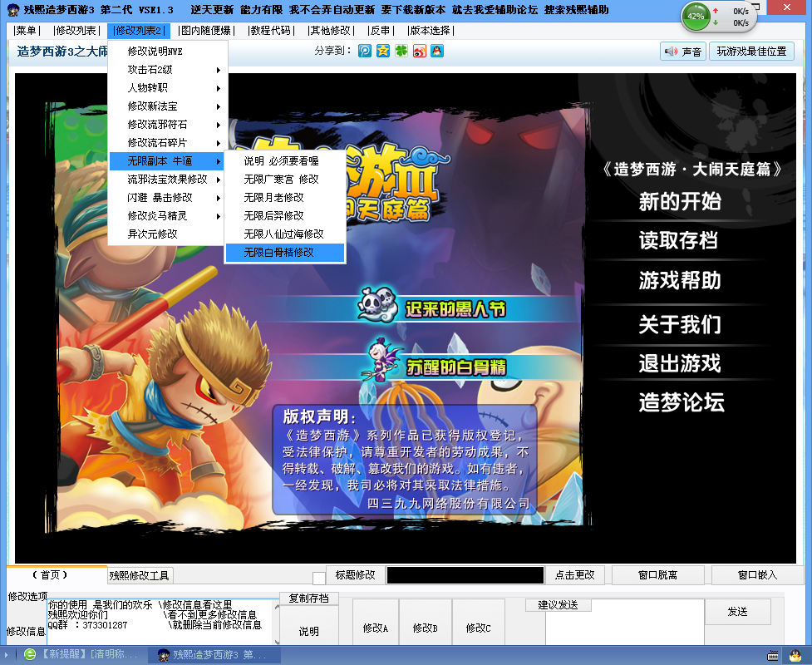
Task: Open the 版本选择 menu
Action: pos(430,31)
